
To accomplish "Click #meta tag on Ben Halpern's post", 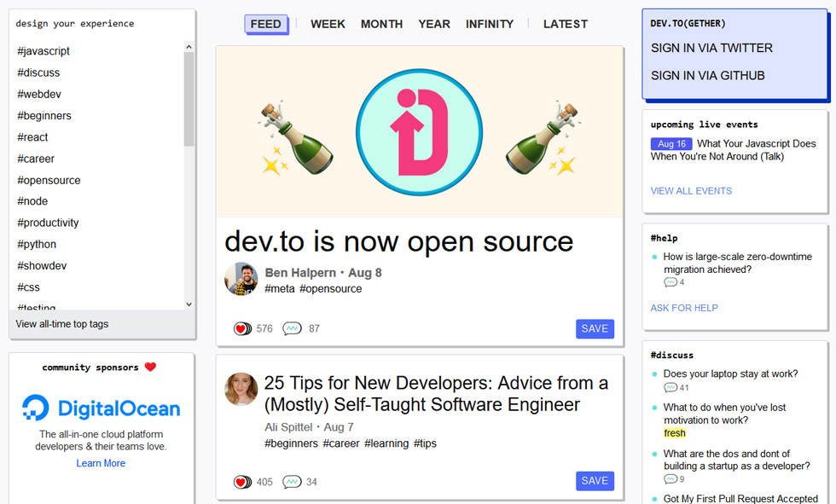I will tap(280, 289).
